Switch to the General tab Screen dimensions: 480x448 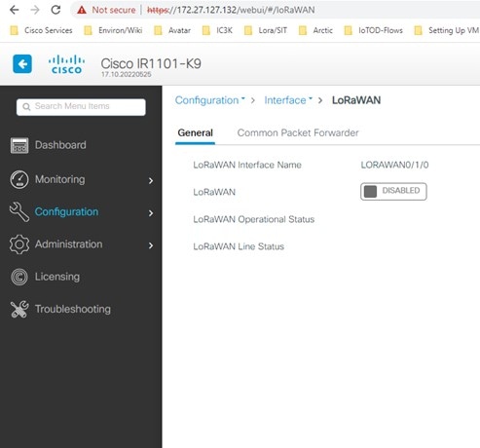[x=195, y=132]
